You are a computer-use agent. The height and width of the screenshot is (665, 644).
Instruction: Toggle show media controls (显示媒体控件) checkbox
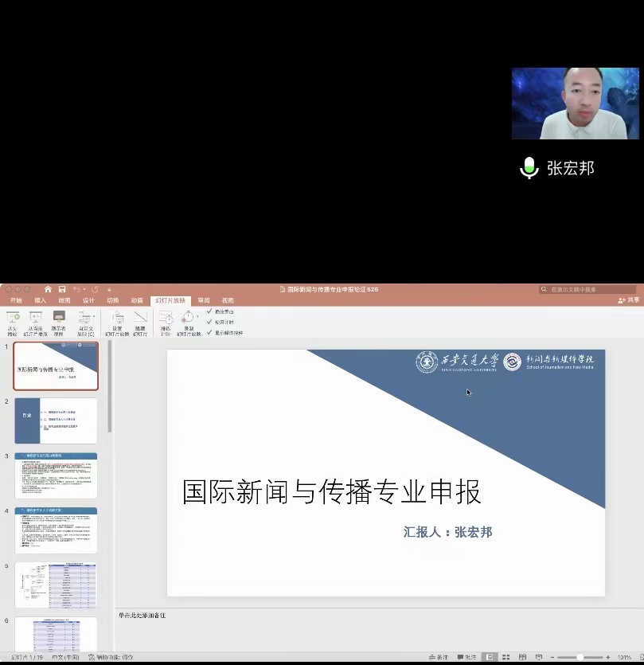point(209,332)
